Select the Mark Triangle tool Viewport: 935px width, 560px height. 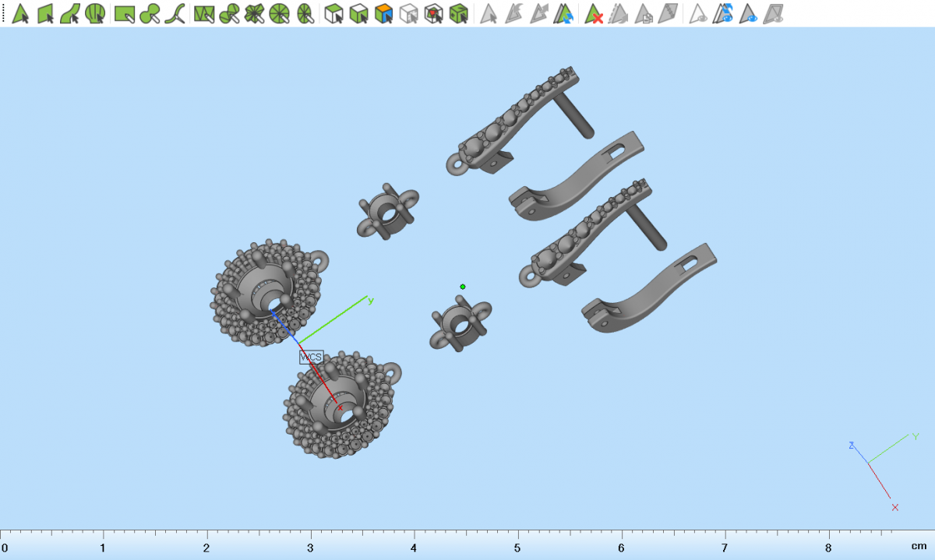(x=21, y=13)
